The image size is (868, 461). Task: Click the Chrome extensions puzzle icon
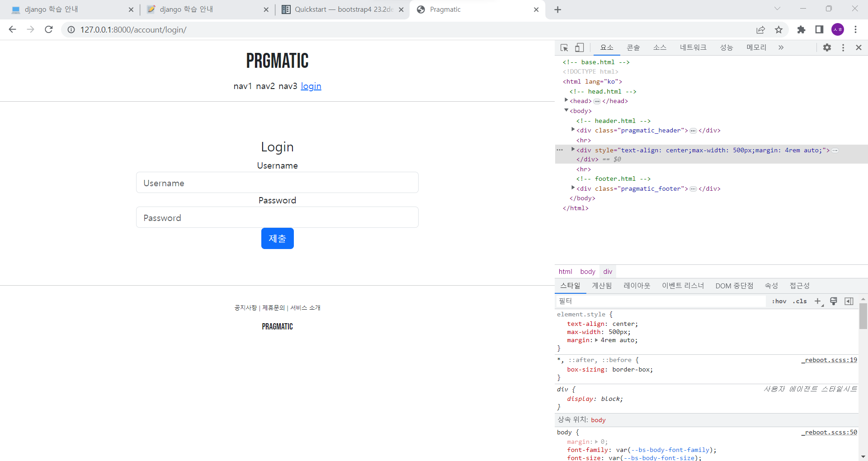801,30
